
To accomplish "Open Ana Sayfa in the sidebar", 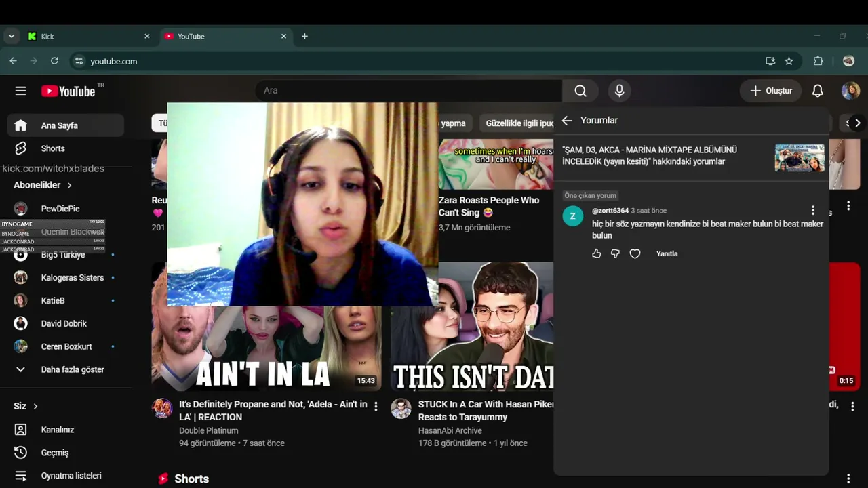I will click(x=66, y=125).
